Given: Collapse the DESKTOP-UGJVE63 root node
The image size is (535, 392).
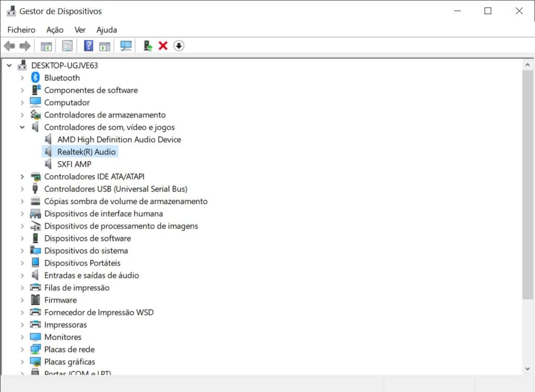Looking at the screenshot, I should point(9,66).
